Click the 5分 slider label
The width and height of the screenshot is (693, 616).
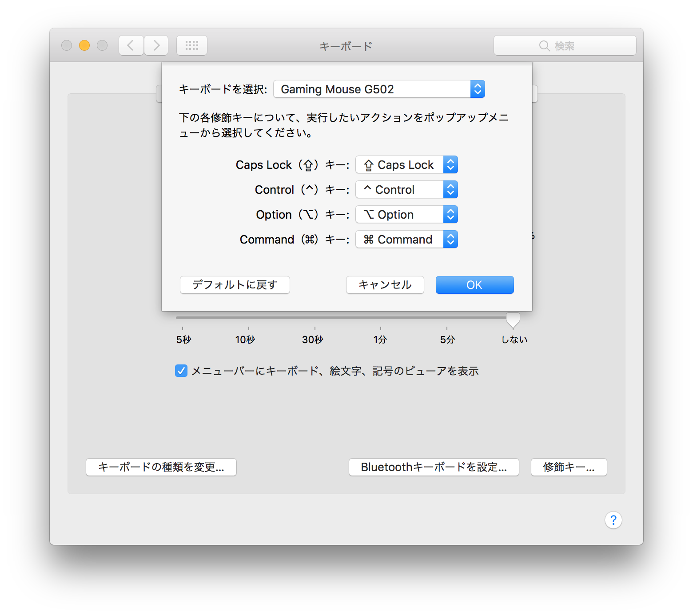tap(448, 340)
